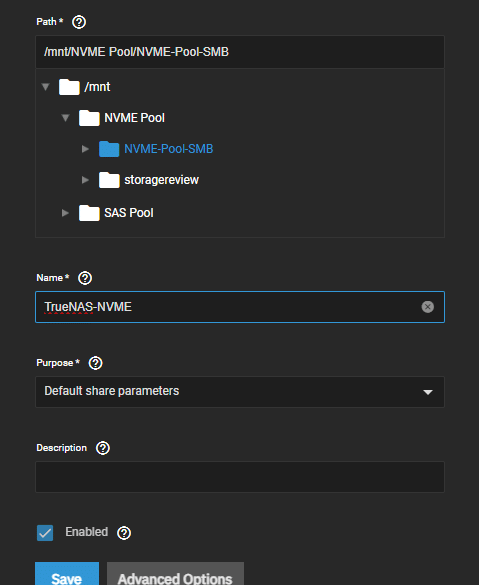Screen dimensions: 479x585
Task: Open help tooltip for Purpose field
Action: click(x=95, y=363)
